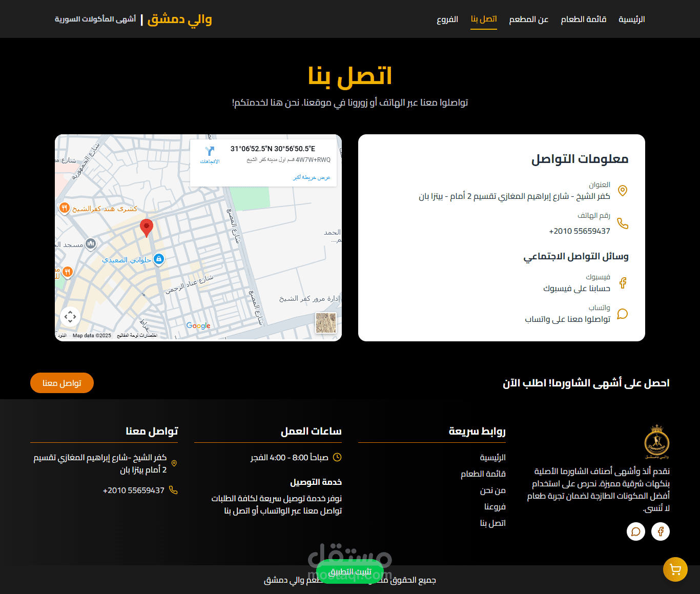Click the footer phone icon next to number
Viewport: 700px width, 594px height.
click(173, 490)
